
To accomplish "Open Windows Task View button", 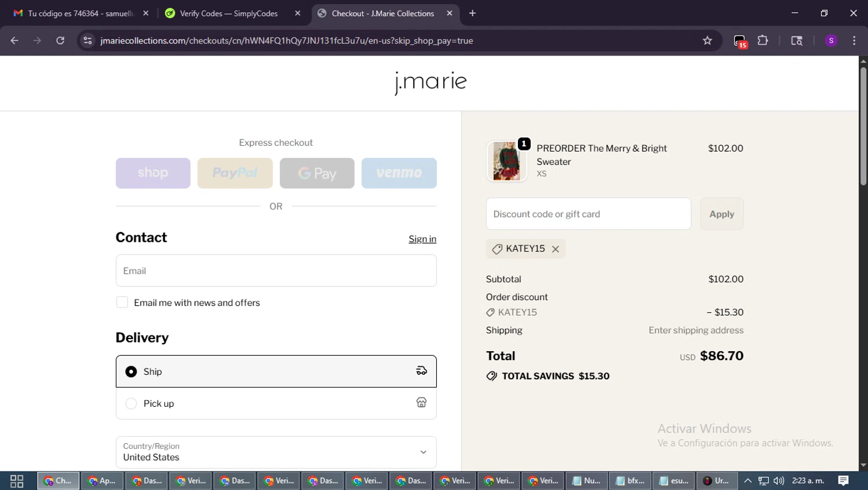I will [x=17, y=481].
